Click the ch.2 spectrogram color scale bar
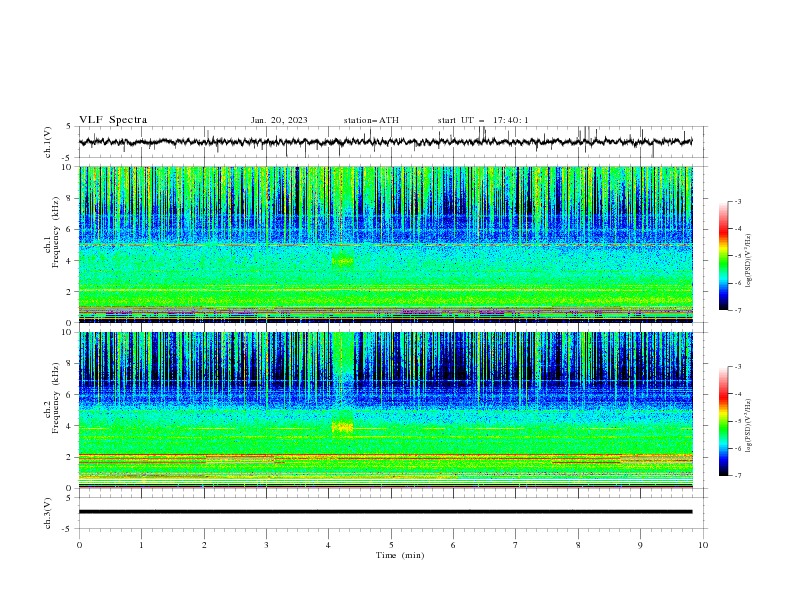 pos(723,421)
